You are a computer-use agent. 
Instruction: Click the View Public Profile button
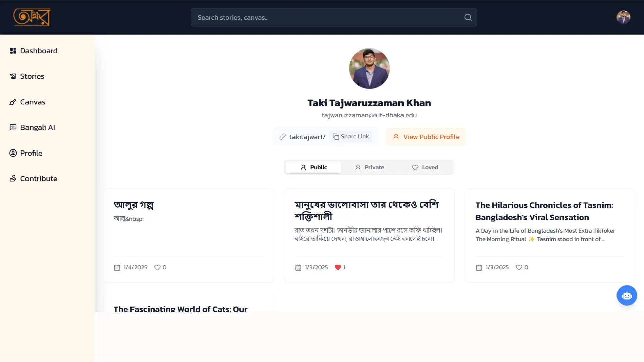click(426, 137)
